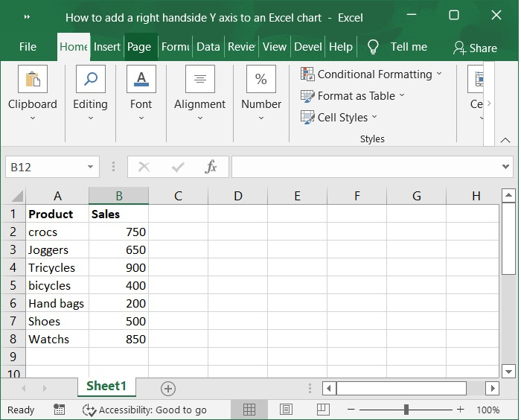Select column D header
Viewport: 521px width, 420px height.
click(x=237, y=196)
